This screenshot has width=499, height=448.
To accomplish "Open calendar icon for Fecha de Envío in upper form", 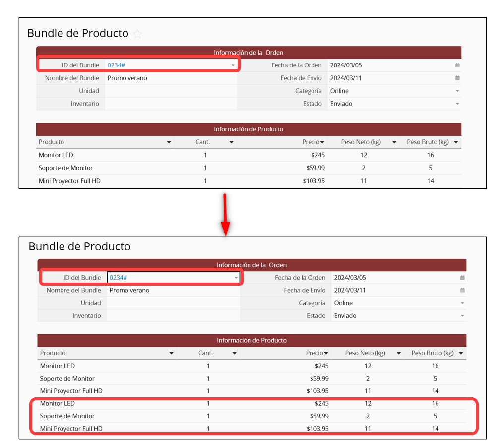I will (457, 78).
